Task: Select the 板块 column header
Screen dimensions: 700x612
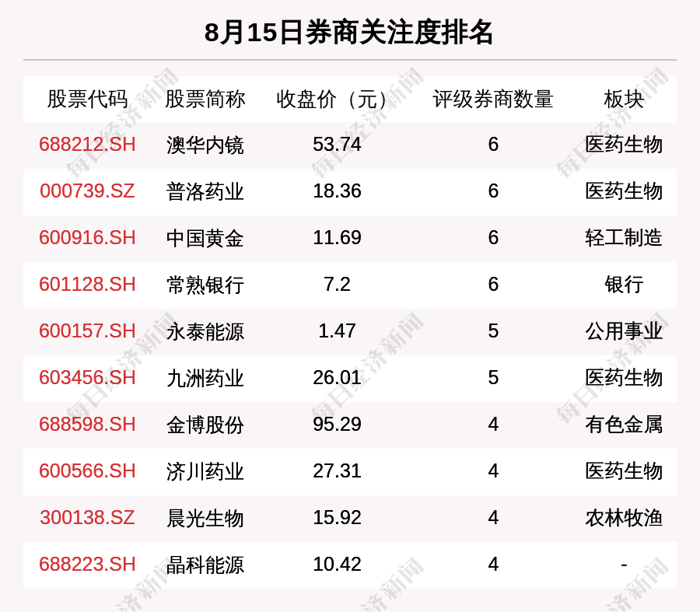Action: pos(624,99)
